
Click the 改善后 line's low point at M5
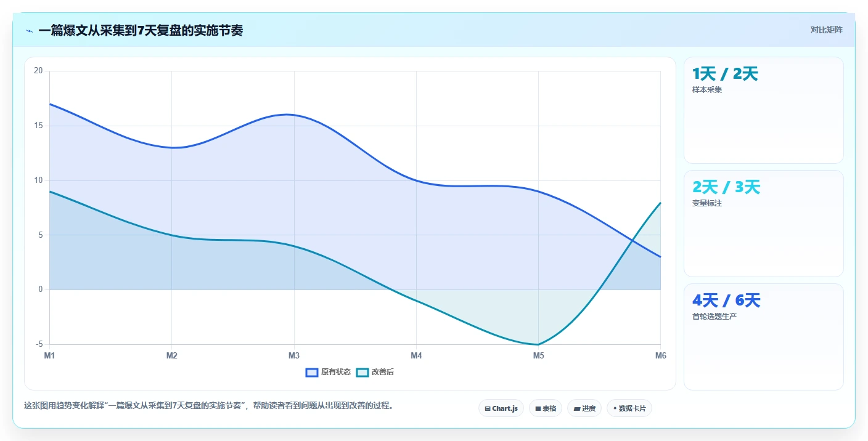pyautogui.click(x=538, y=344)
